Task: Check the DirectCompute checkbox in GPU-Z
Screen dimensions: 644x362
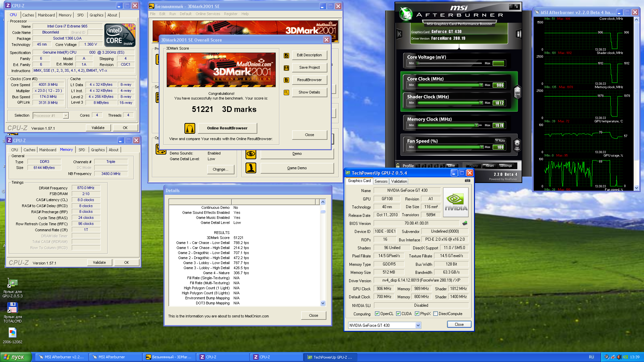Action: click(435, 314)
